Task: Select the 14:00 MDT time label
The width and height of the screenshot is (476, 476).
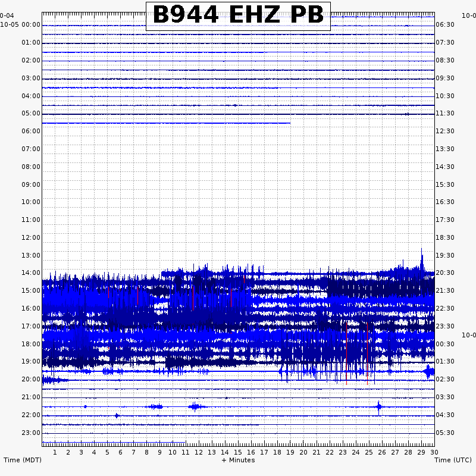Action: (x=31, y=273)
